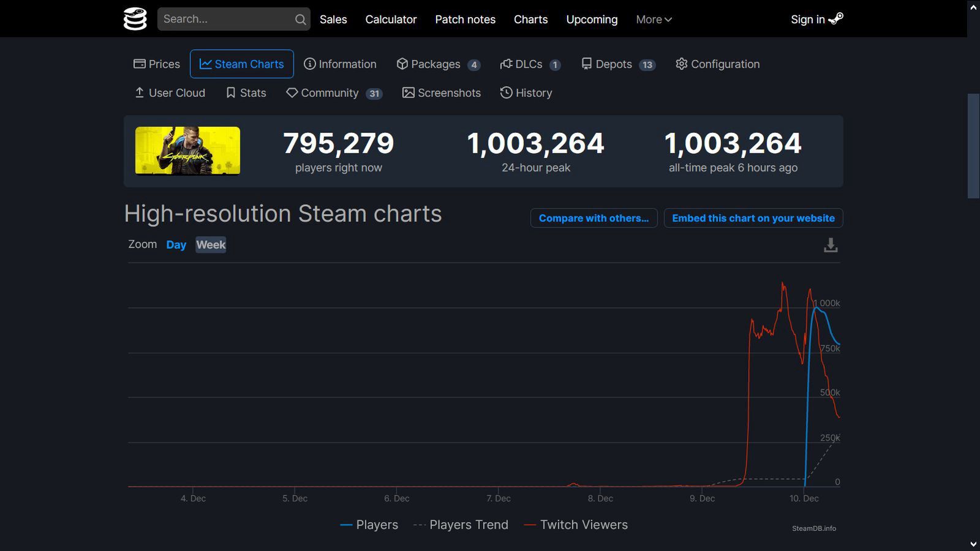
Task: Open the Prices tab
Action: coord(157,64)
